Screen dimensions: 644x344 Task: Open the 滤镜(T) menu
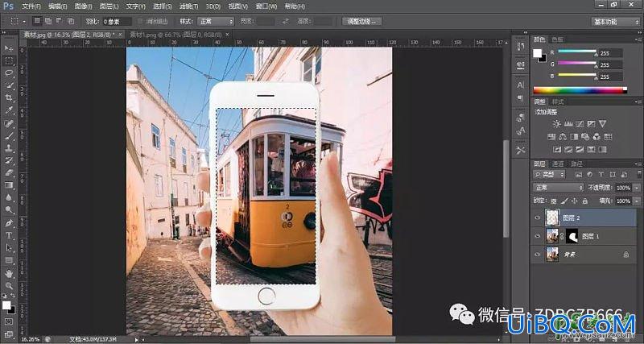pos(189,6)
